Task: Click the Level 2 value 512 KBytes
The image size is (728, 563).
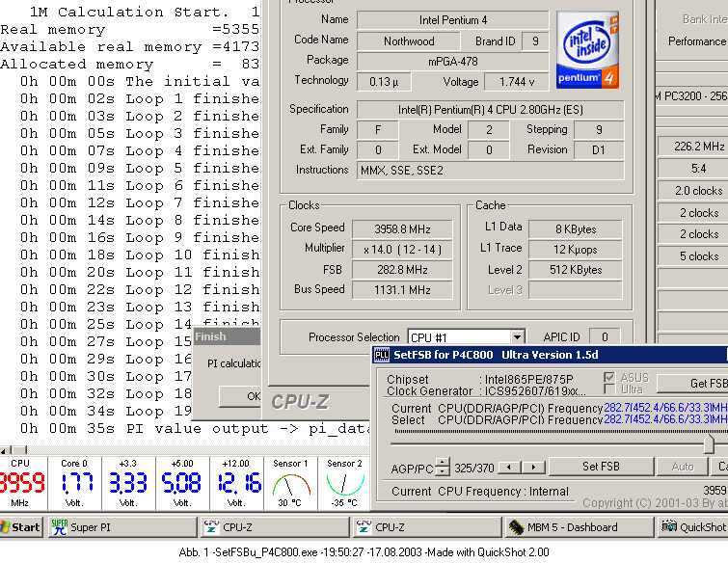Action: coord(576,270)
